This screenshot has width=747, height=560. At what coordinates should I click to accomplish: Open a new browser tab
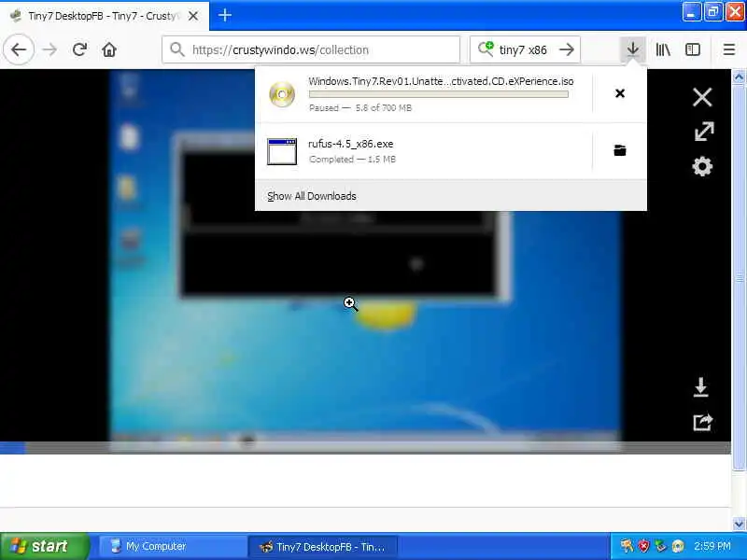click(x=225, y=16)
